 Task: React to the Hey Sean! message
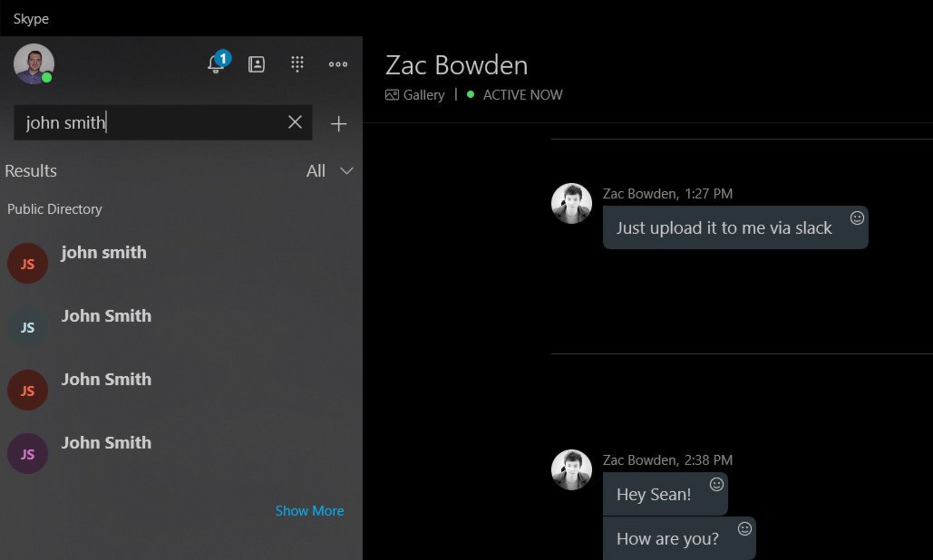(x=716, y=484)
